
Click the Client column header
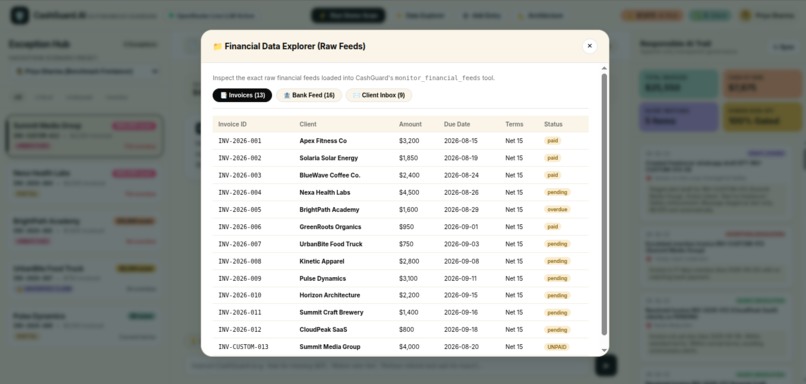click(x=308, y=124)
